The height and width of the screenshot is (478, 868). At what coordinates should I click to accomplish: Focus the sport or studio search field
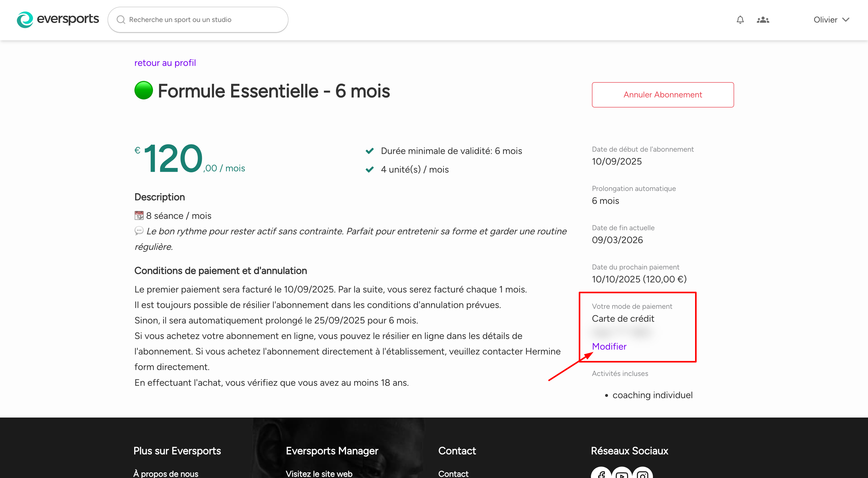[202, 20]
